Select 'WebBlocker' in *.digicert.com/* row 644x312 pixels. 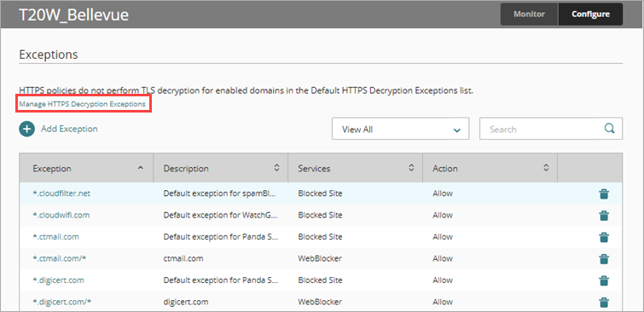320,302
